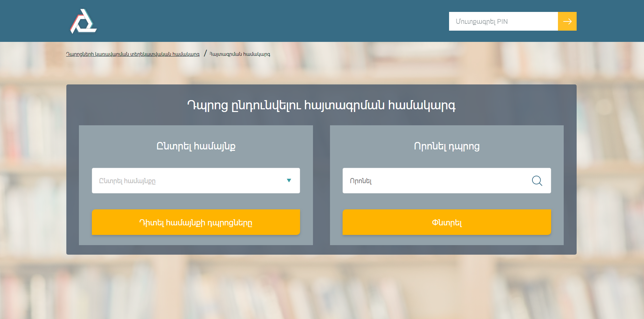Click the site logo in header
The height and width of the screenshot is (319, 644).
83,21
